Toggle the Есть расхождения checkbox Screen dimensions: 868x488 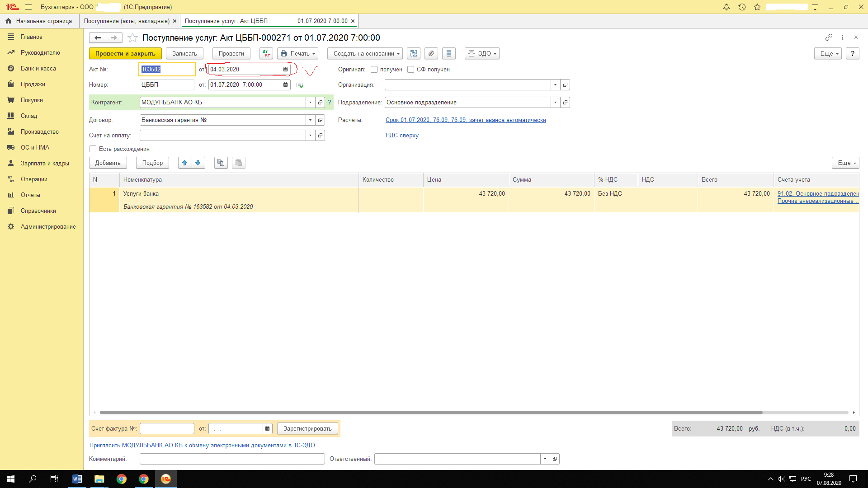pyautogui.click(x=93, y=149)
